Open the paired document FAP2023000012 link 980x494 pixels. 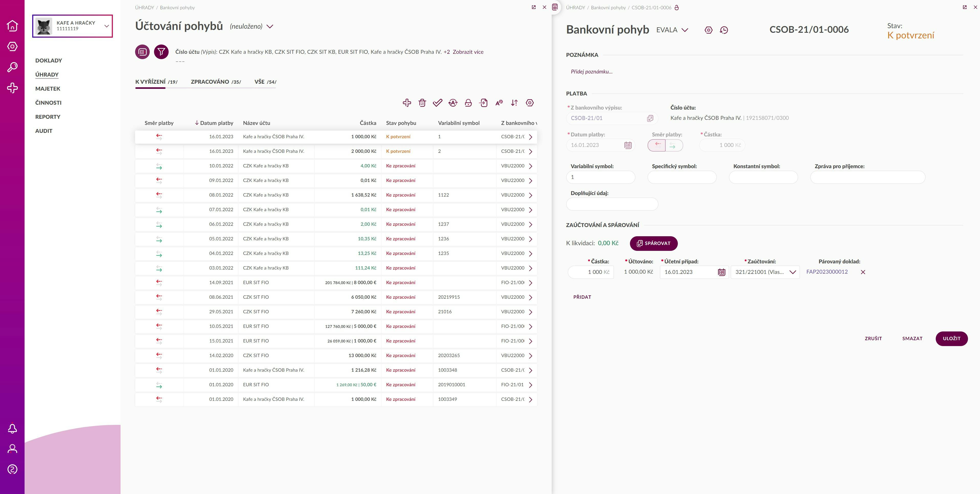(827, 272)
